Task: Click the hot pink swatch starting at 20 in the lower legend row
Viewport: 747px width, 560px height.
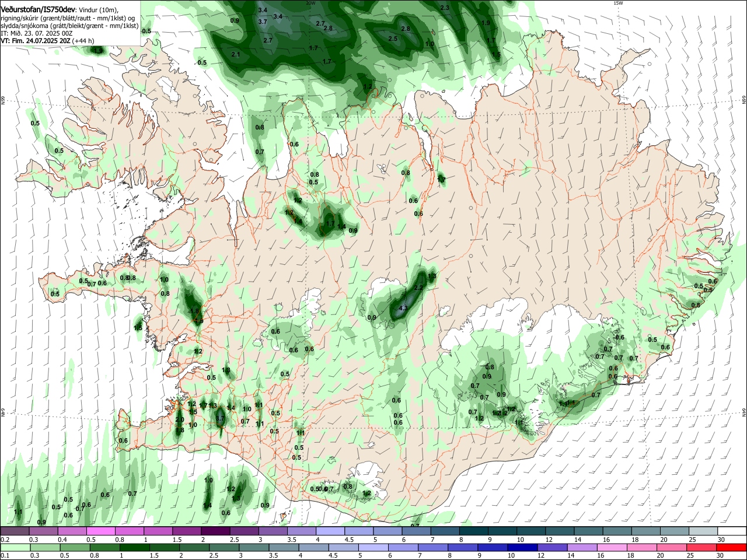Action: coord(672,547)
